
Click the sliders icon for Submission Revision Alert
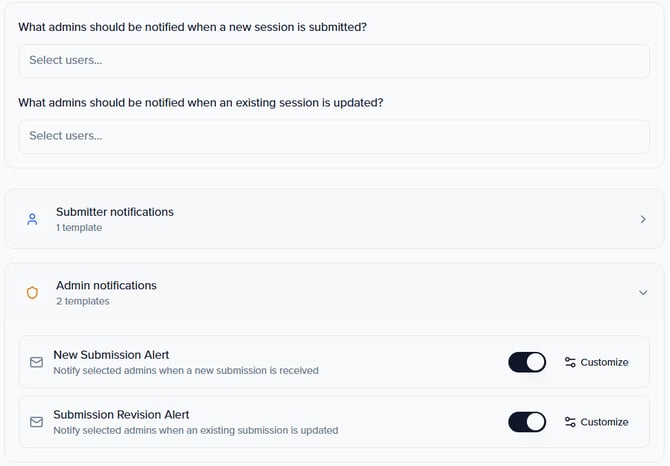click(x=570, y=422)
